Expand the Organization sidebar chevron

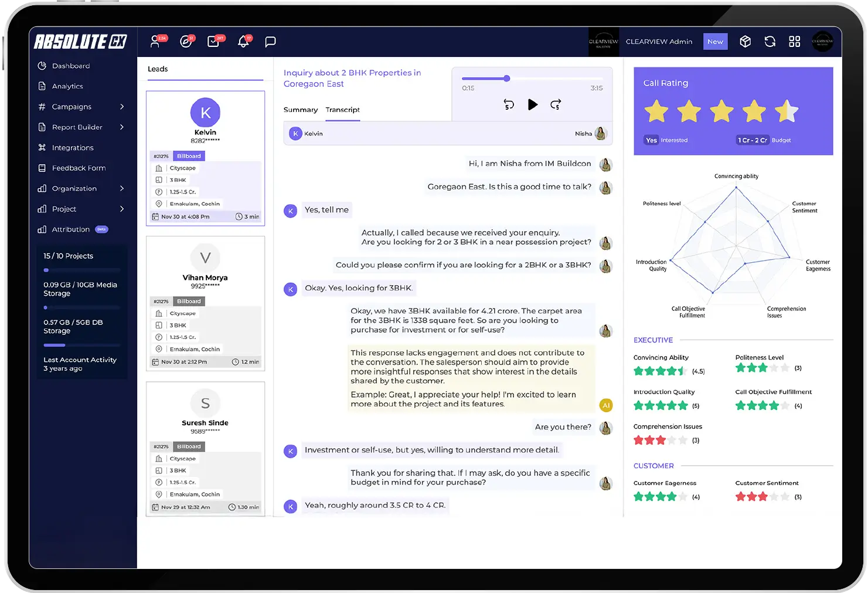click(122, 188)
